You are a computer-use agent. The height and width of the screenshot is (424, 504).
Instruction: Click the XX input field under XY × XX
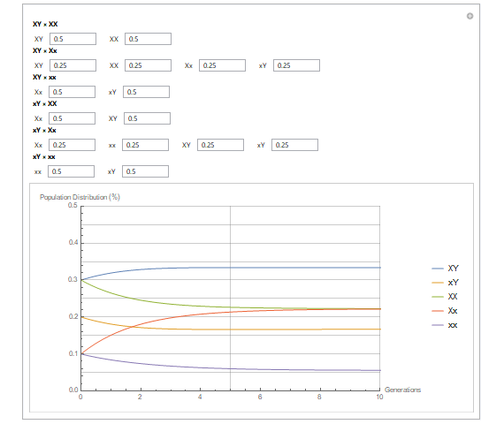point(148,39)
